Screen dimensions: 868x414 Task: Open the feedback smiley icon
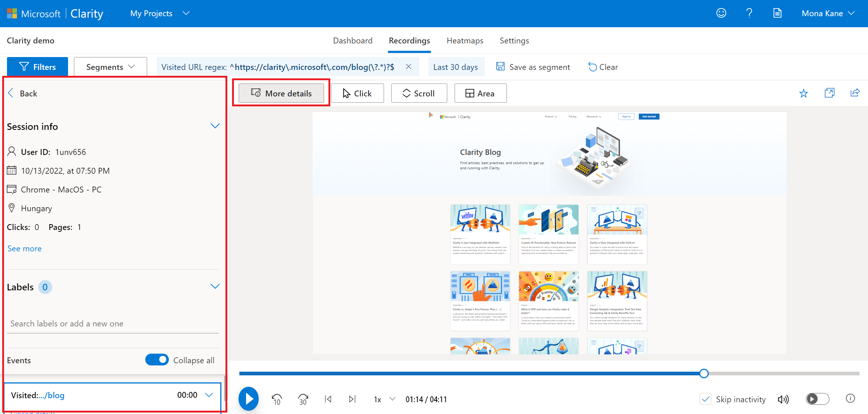[x=721, y=13]
